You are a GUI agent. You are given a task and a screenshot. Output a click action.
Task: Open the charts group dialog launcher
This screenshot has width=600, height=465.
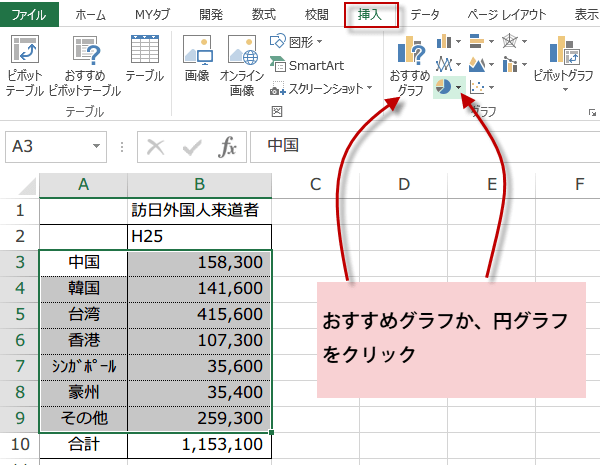click(x=592, y=113)
